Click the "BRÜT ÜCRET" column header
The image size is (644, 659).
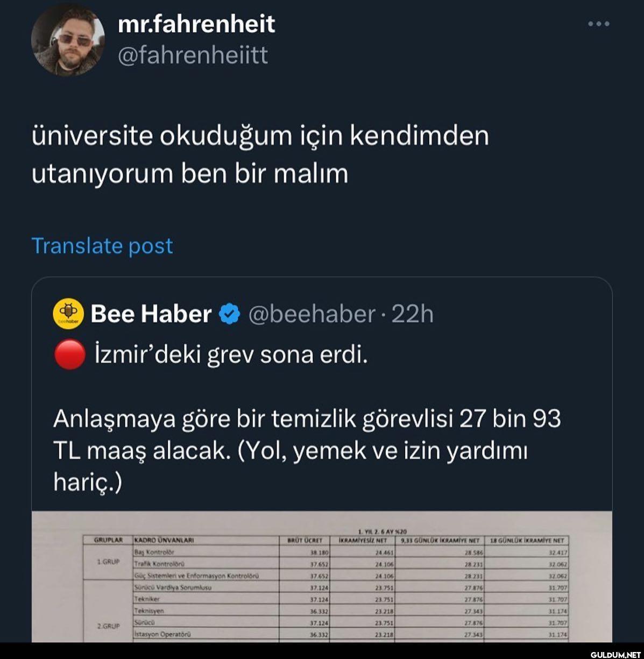(305, 540)
